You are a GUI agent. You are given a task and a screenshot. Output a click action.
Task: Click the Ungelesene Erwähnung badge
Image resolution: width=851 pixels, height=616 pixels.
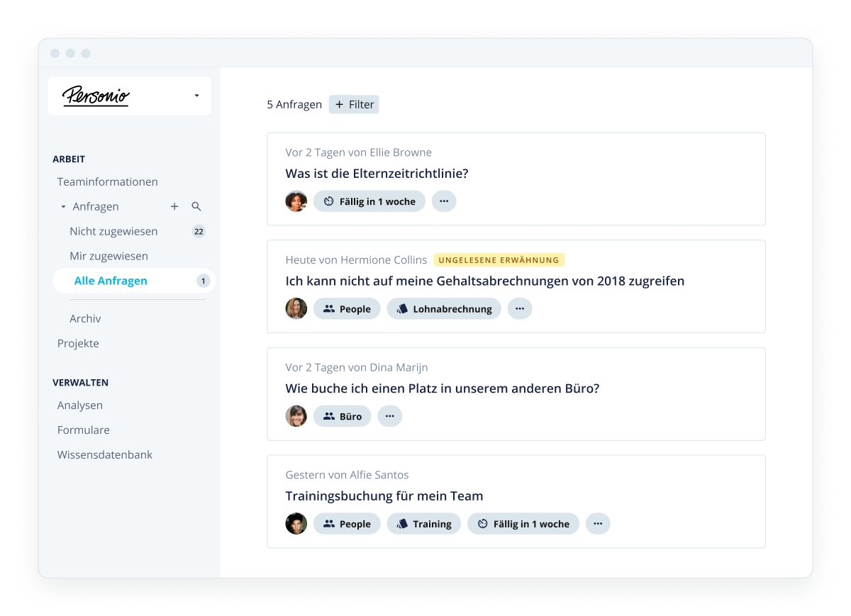[x=499, y=260]
